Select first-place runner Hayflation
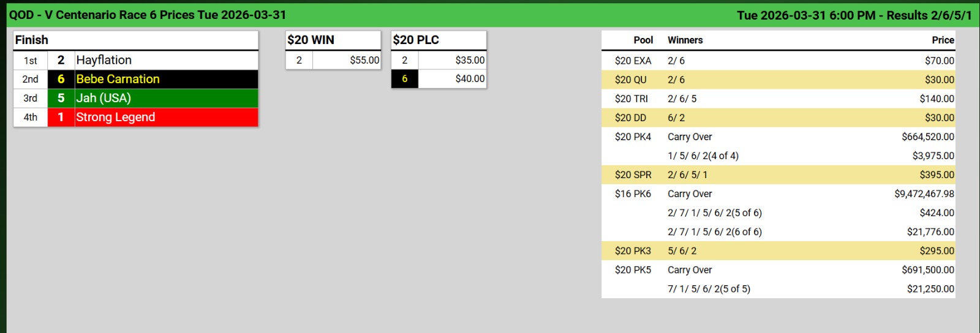 (104, 60)
